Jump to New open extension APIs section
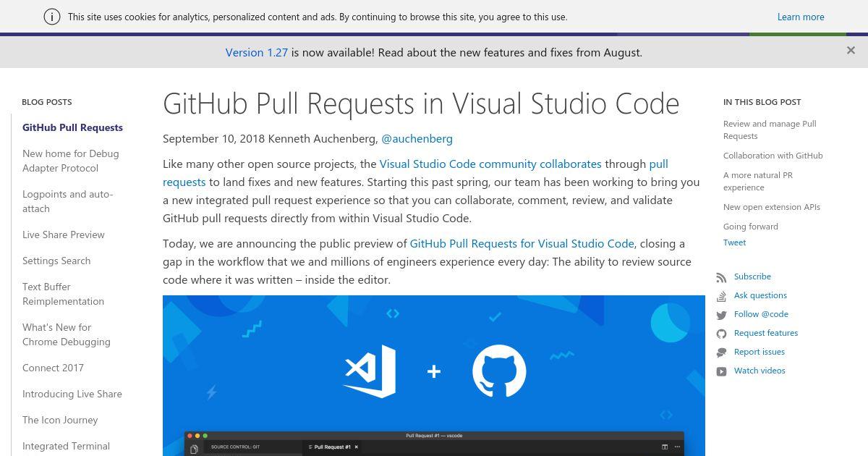 pyautogui.click(x=772, y=207)
